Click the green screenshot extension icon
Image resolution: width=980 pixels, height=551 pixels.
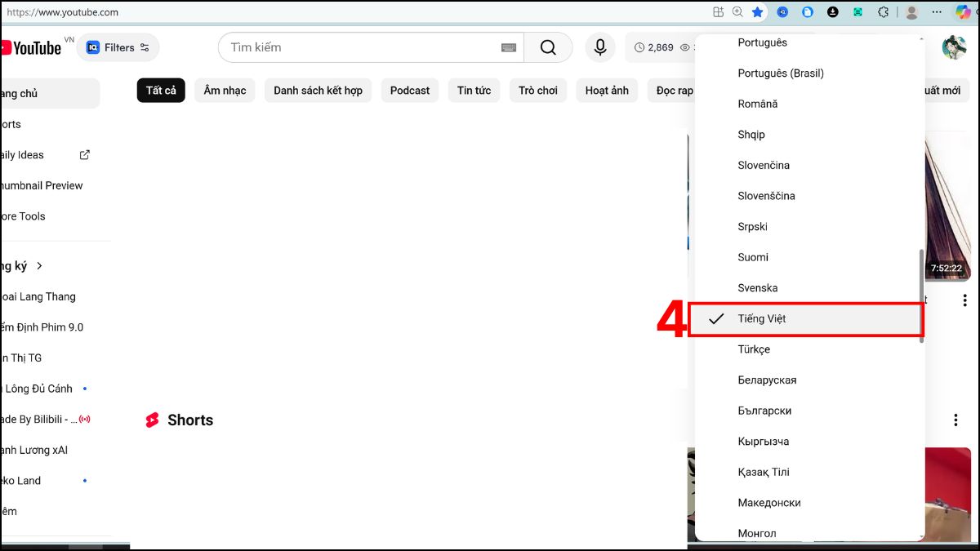click(857, 12)
